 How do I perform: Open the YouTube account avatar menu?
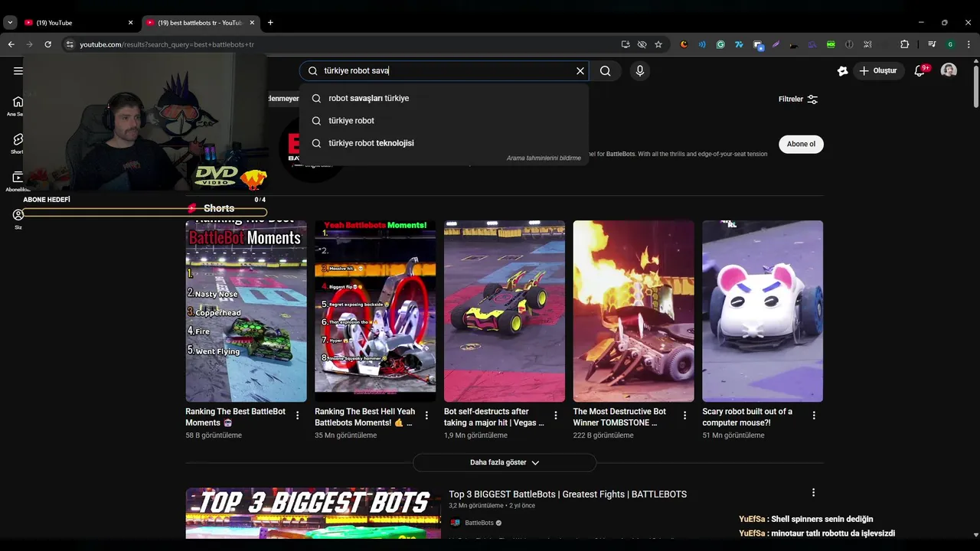pyautogui.click(x=949, y=70)
